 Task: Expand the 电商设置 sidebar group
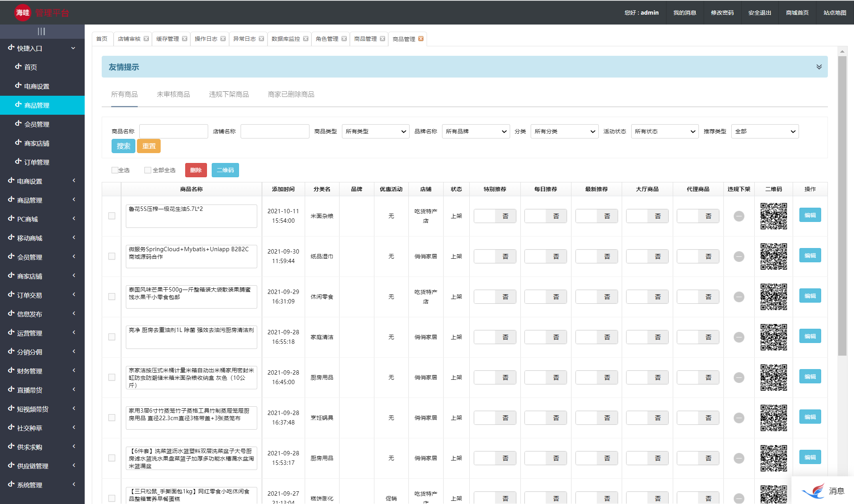click(x=42, y=181)
